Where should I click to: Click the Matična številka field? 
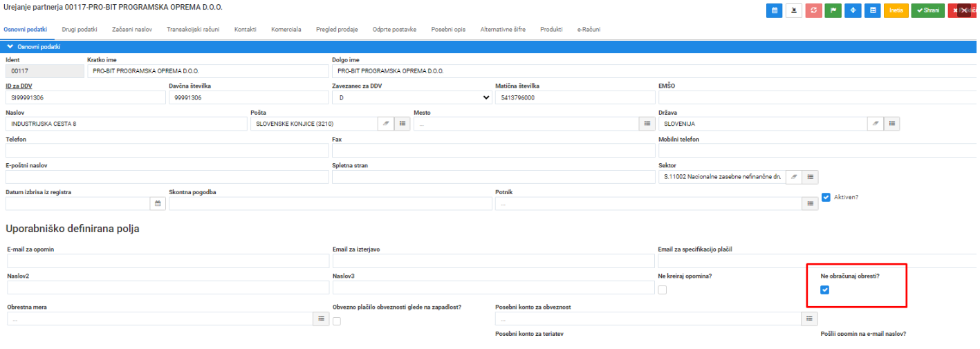coord(575,97)
